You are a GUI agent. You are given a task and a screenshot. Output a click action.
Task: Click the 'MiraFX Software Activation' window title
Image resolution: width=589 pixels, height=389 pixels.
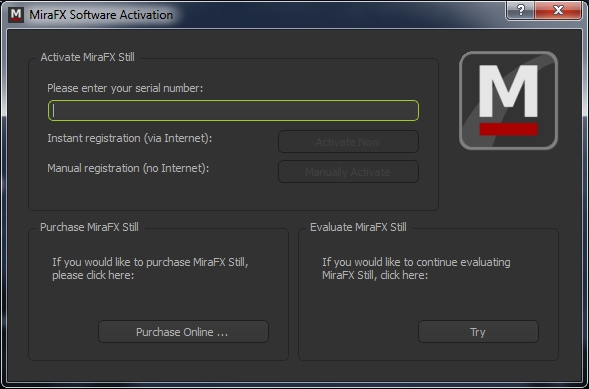point(101,15)
